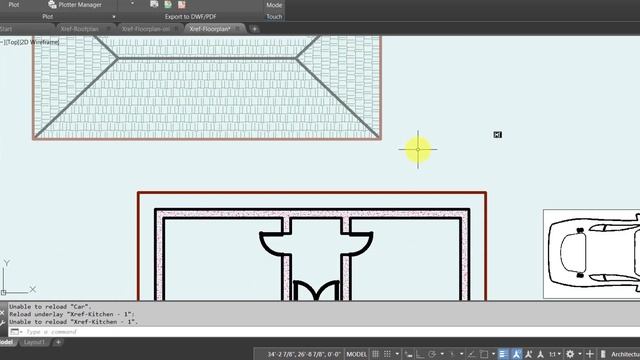The height and width of the screenshot is (360, 640).
Task: Switch to the Layout1 tab
Action: pyautogui.click(x=34, y=342)
